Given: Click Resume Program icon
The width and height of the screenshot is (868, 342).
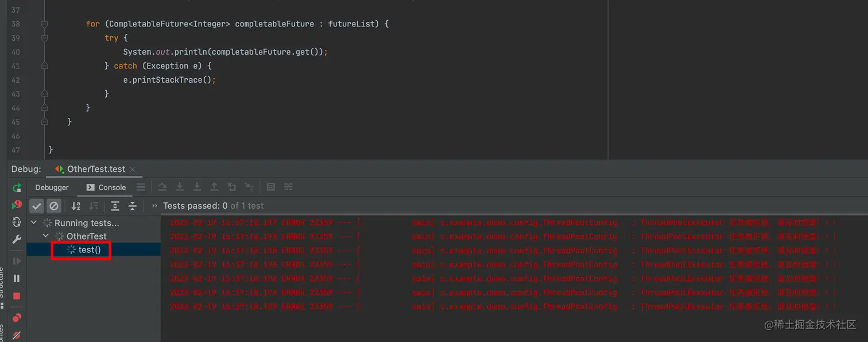Looking at the screenshot, I should 17,261.
